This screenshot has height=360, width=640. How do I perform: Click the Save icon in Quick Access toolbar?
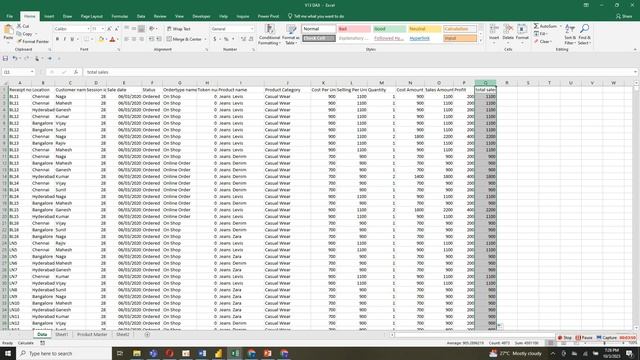[5, 58]
